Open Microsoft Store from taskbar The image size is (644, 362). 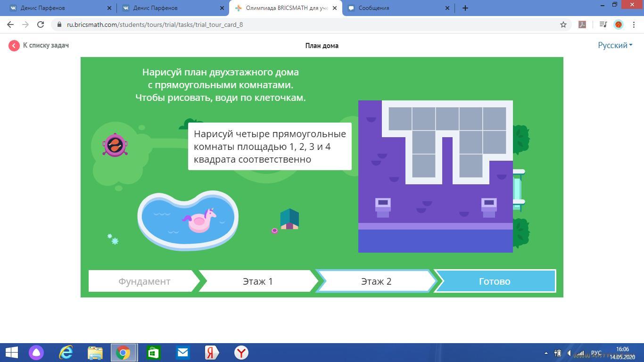tap(153, 353)
